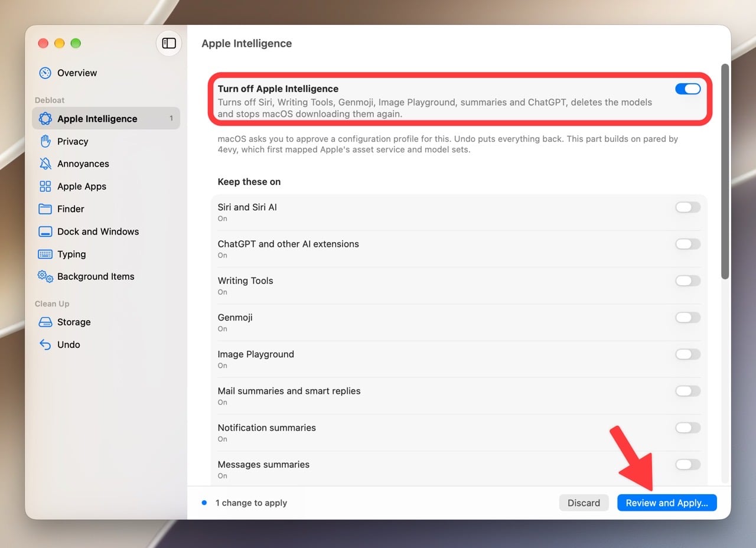Enable the Notification summaries switch
This screenshot has height=548, width=756.
[688, 428]
